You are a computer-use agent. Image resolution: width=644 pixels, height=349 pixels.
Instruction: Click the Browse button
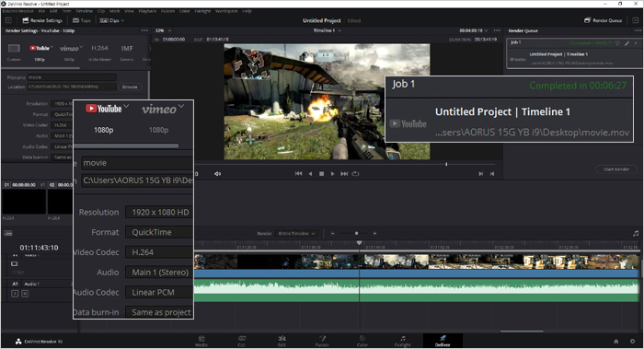[x=130, y=87]
